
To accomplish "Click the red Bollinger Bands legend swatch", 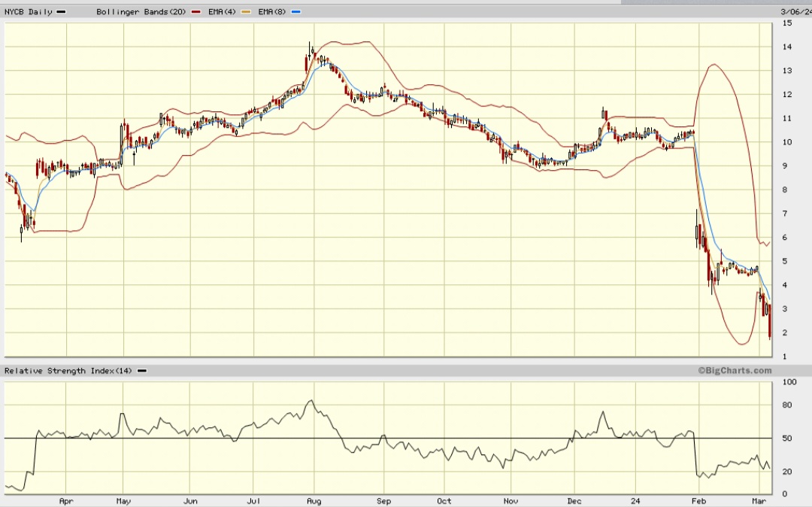I will pos(195,11).
